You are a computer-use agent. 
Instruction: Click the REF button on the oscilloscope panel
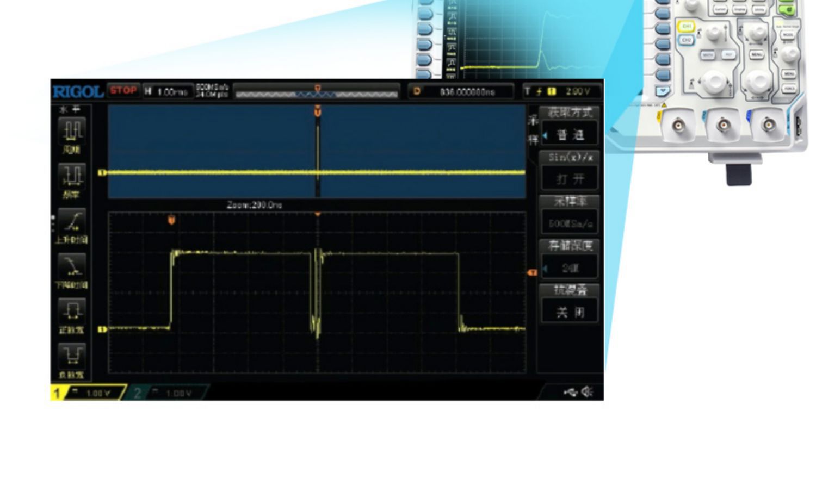(728, 54)
